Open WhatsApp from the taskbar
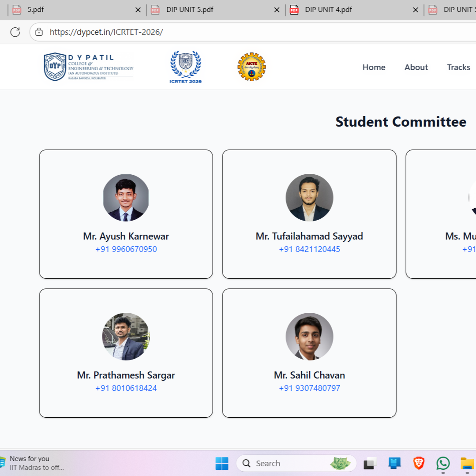Viewport: 476px width, 476px height. (442, 463)
